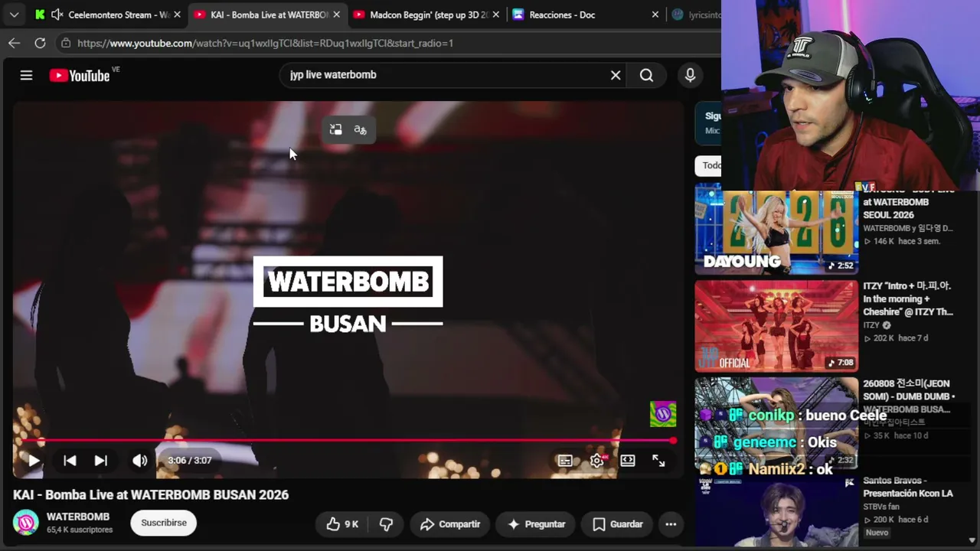Image resolution: width=980 pixels, height=551 pixels.
Task: Close the KAI - Bomba Live tab
Action: (x=336, y=15)
